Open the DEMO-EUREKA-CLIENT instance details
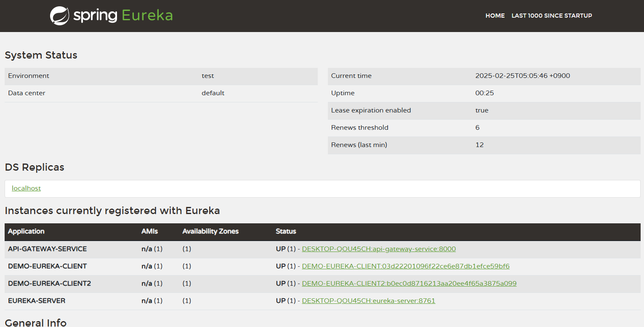Image resolution: width=644 pixels, height=327 pixels. [x=405, y=266]
